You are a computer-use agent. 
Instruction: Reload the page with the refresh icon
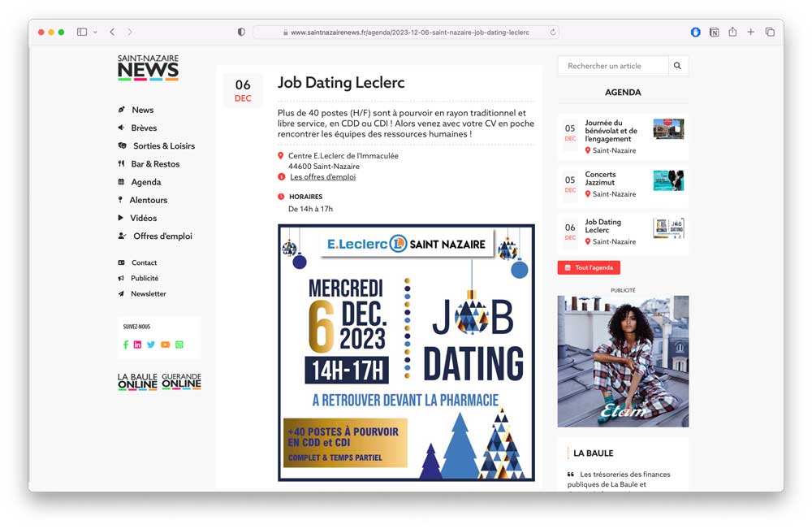click(553, 33)
